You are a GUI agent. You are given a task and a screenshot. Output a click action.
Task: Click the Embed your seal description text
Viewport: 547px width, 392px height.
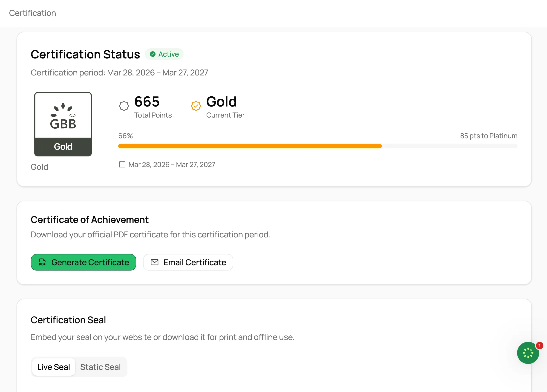click(163, 337)
